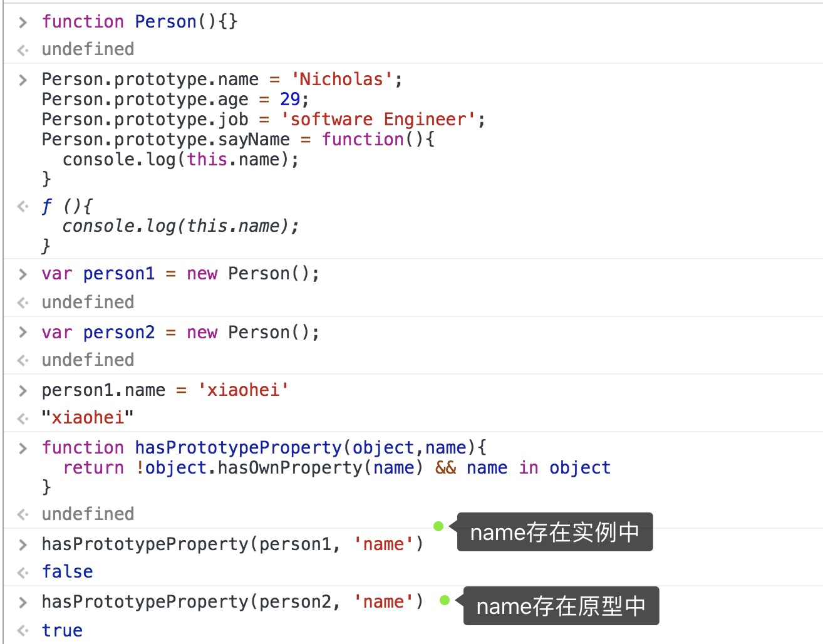Click the 'name存在实例中' annotation label
This screenshot has height=644, width=823.
tap(554, 532)
